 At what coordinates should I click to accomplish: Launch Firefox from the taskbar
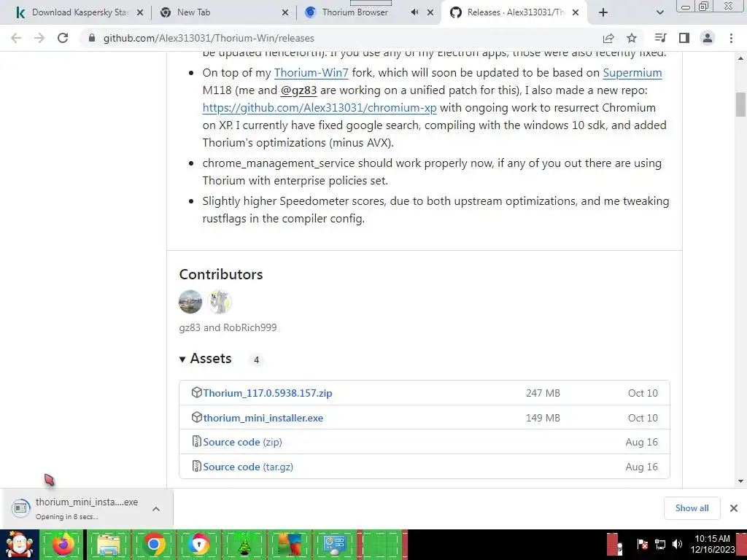tap(63, 544)
